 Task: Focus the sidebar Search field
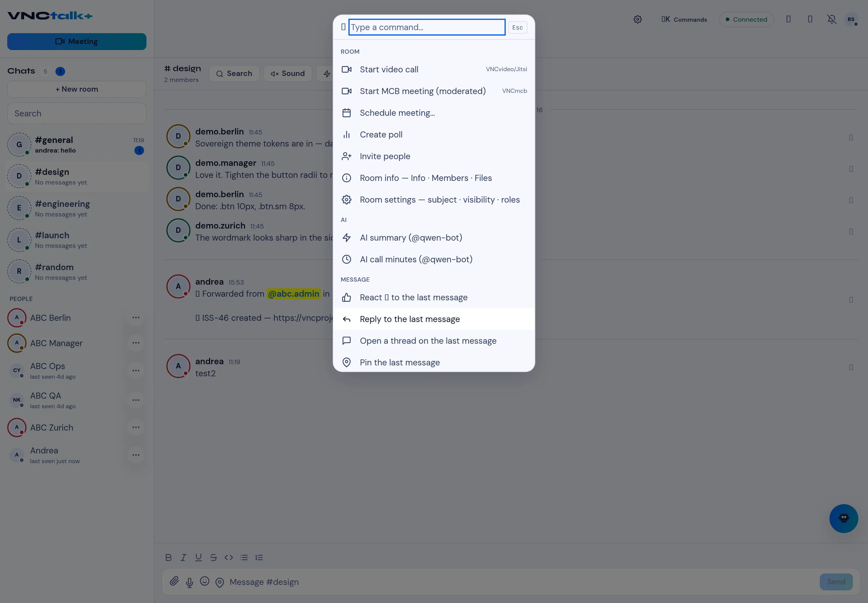77,113
